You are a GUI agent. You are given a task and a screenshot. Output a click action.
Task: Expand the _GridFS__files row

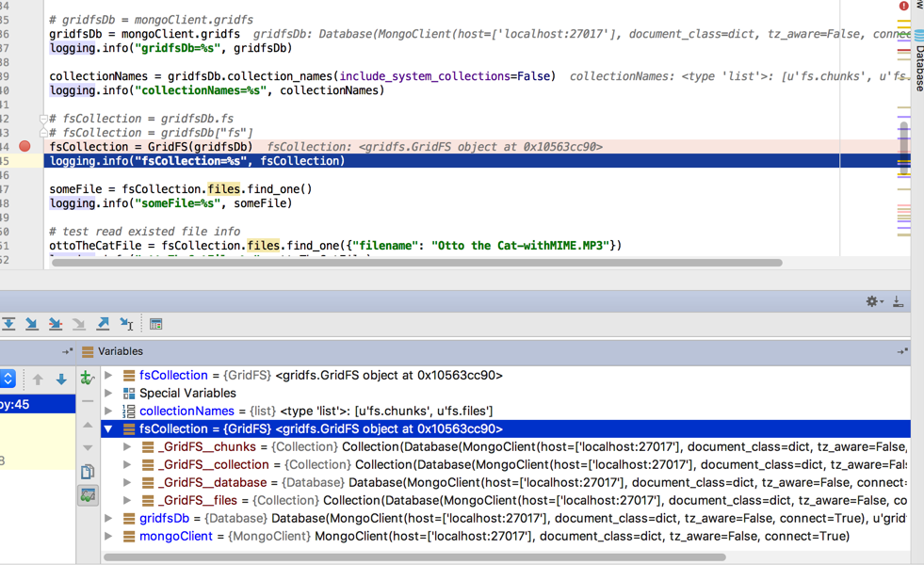tap(127, 500)
